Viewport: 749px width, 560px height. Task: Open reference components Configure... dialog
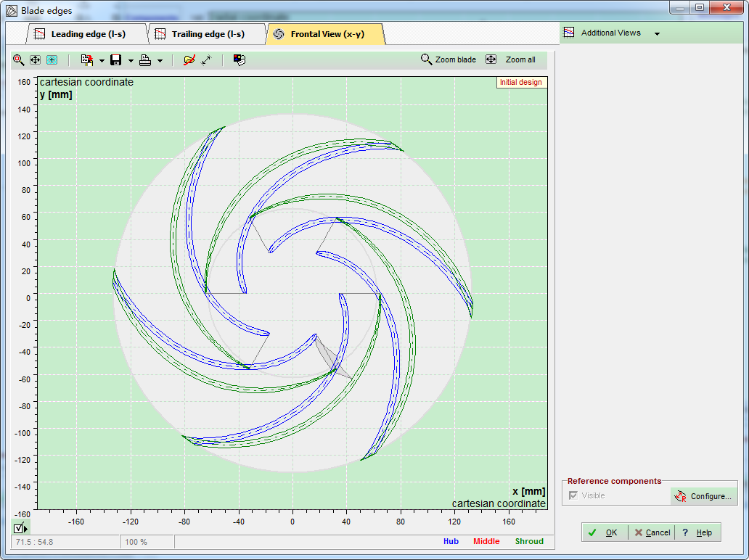[703, 496]
